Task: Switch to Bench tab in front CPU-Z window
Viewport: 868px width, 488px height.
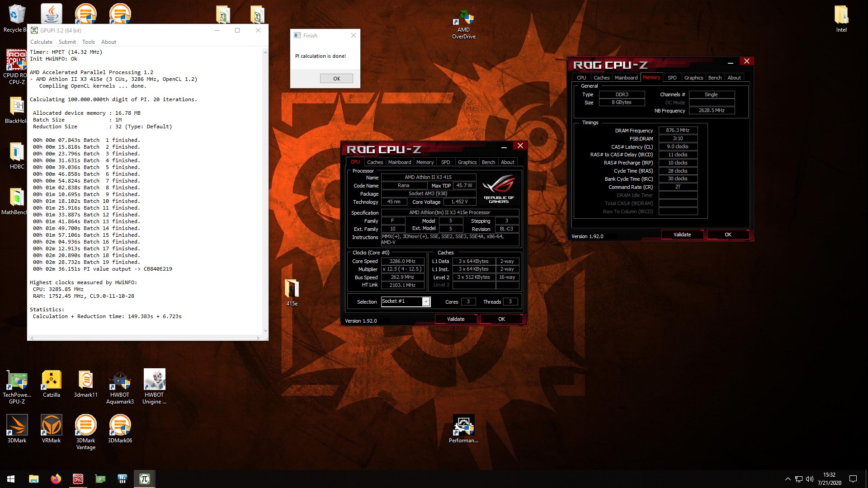Action: (488, 162)
